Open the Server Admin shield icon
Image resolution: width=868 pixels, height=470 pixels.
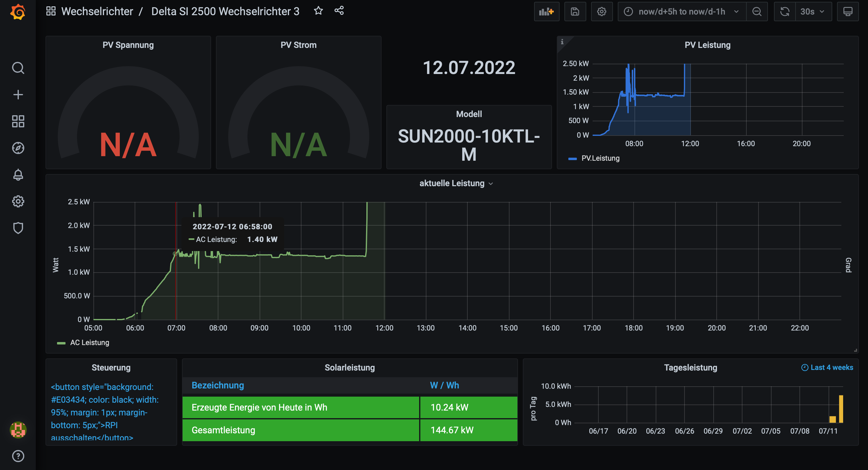(18, 228)
